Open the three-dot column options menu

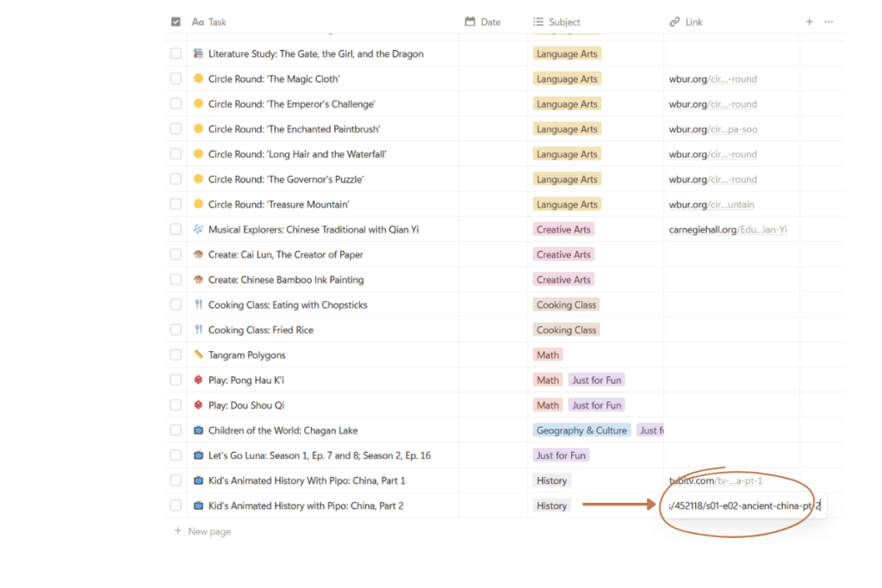829,22
